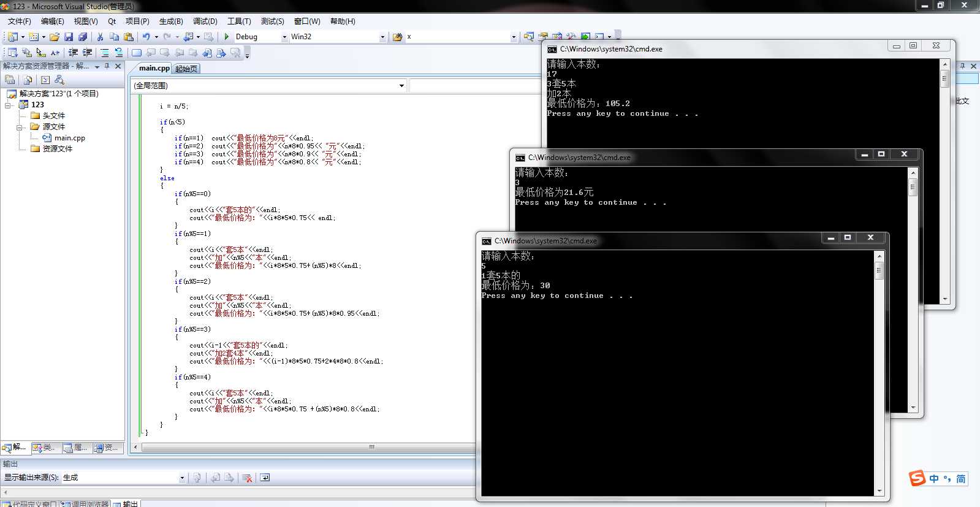This screenshot has height=507, width=980.
Task: Select solution node 解决方案"123"
Action: (x=59, y=94)
